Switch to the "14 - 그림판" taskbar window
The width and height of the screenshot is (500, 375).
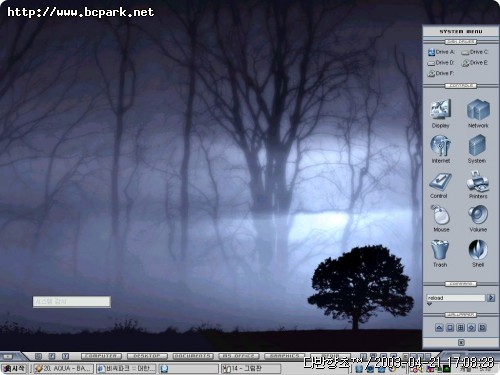click(251, 369)
